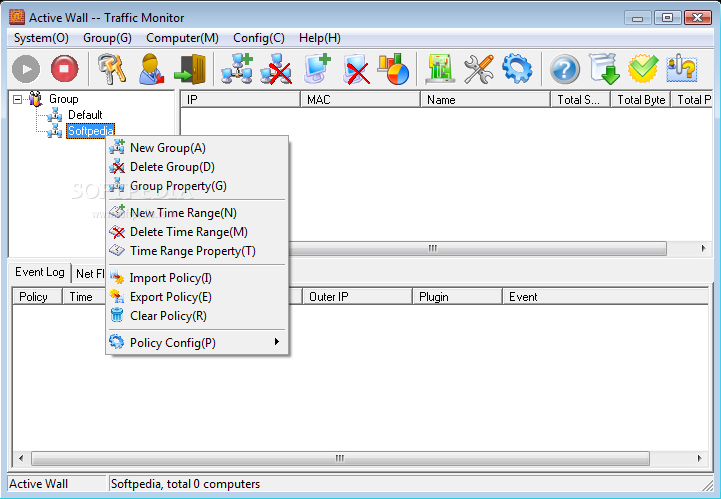Click the event log horizontal scrollbar thumb
Image resolution: width=721 pixels, height=499 pixels.
[x=340, y=459]
